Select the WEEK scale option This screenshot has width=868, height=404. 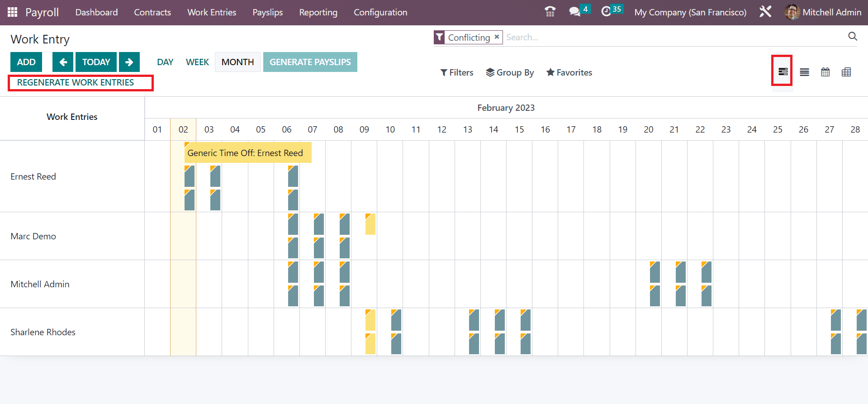(197, 62)
